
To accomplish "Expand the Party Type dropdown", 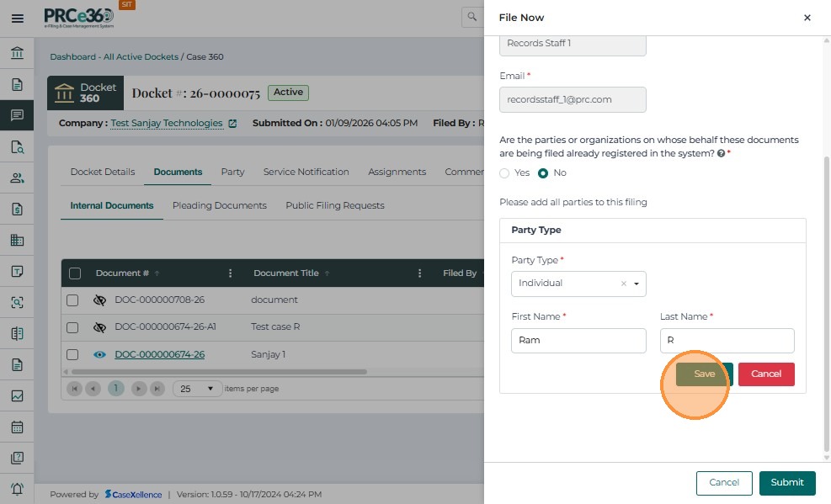I will coord(637,284).
